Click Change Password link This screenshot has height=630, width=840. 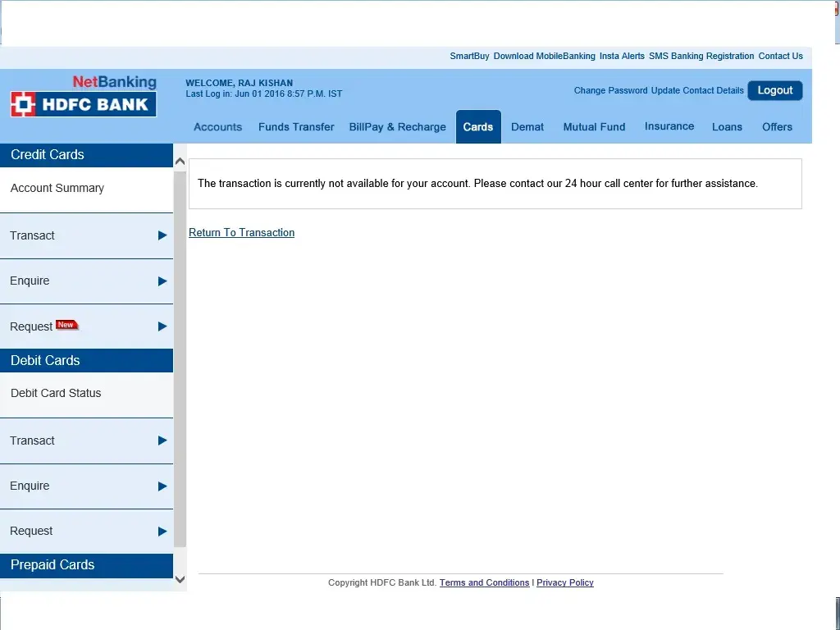pos(610,90)
